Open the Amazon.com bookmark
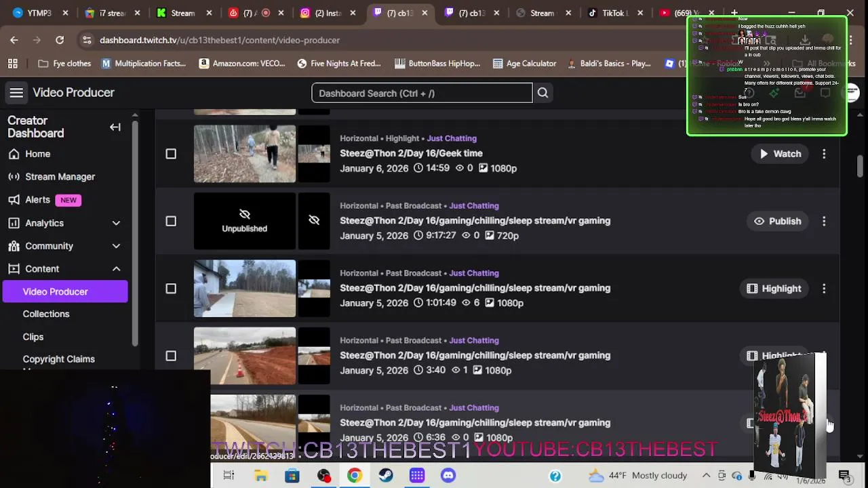This screenshot has width=868, height=488. pyautogui.click(x=242, y=64)
